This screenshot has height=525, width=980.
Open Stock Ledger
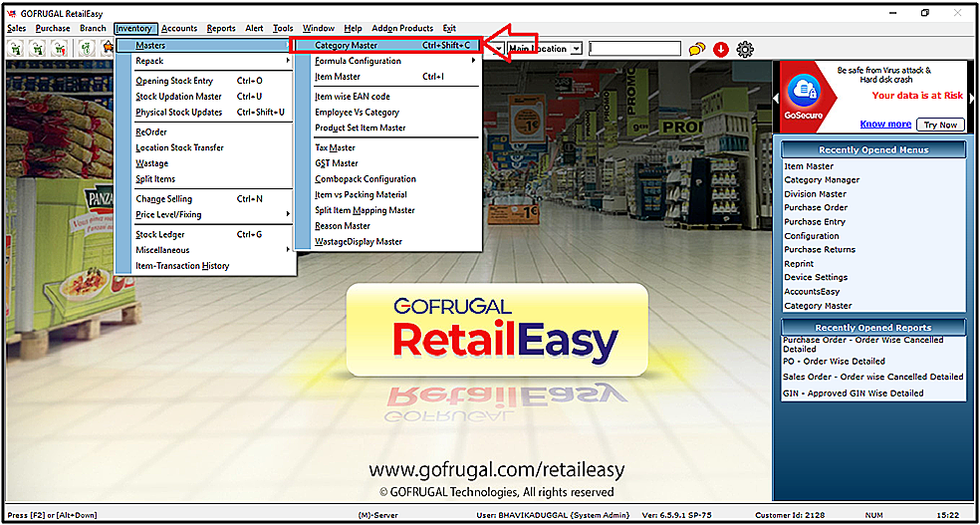205,234
